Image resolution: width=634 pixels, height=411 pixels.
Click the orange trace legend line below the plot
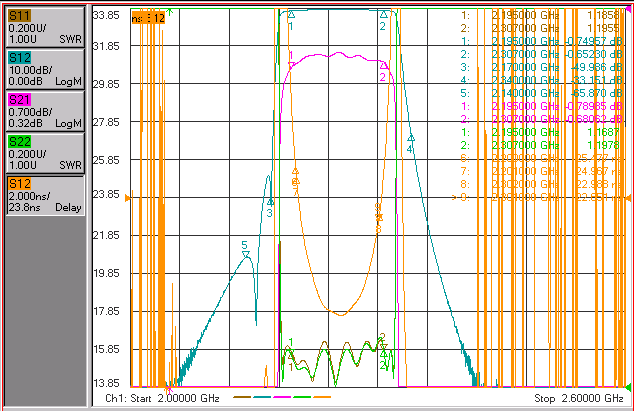click(322, 397)
